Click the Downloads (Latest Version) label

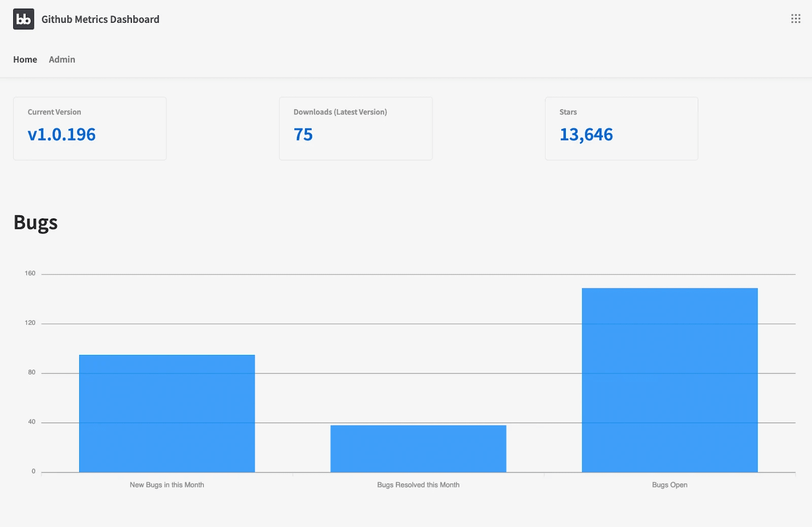[x=340, y=112]
